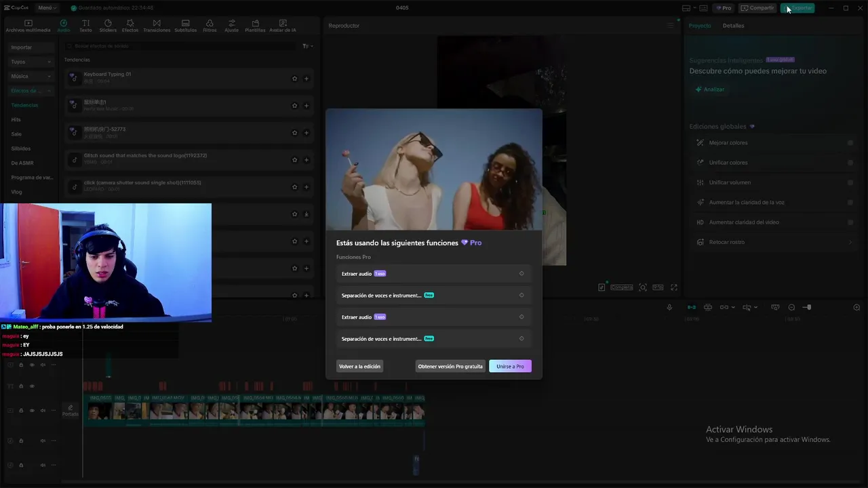Toggle the Unificar volumen switch
This screenshot has height=488, width=868.
(x=850, y=182)
